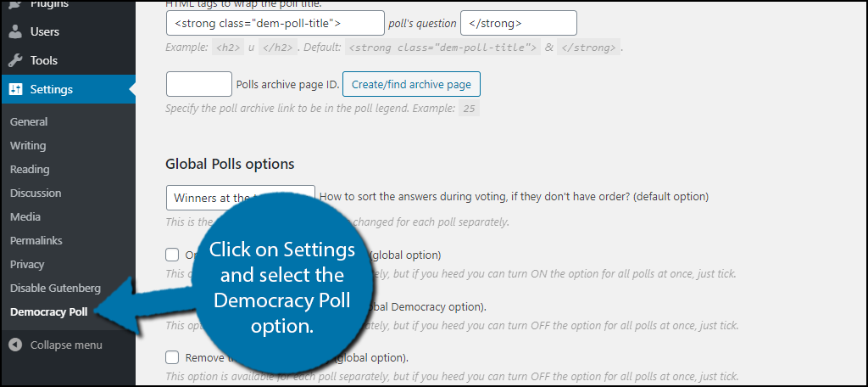Tick the Remove global option checkbox
Screen dimensions: 868x387
[172, 357]
